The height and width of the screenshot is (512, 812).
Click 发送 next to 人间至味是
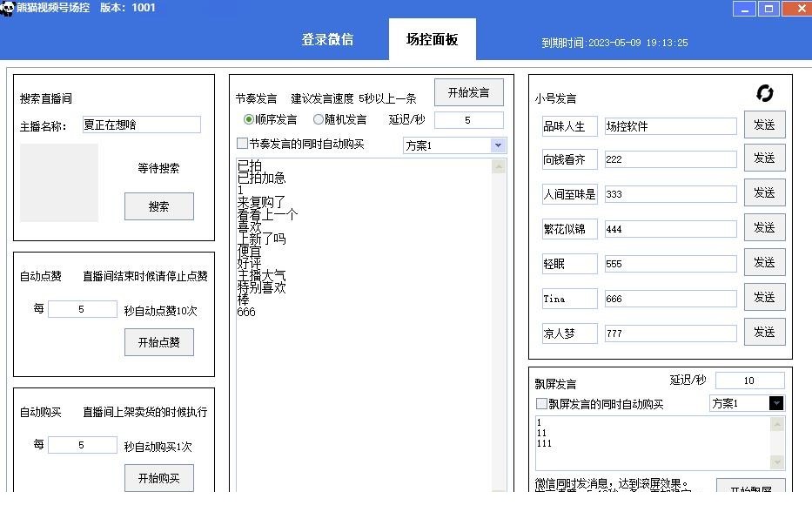[764, 192]
